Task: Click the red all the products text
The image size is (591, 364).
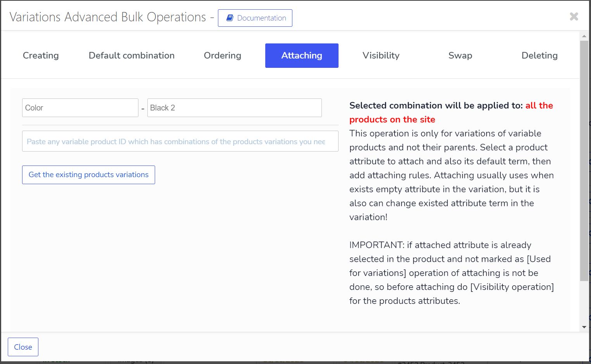Action: tap(451, 112)
